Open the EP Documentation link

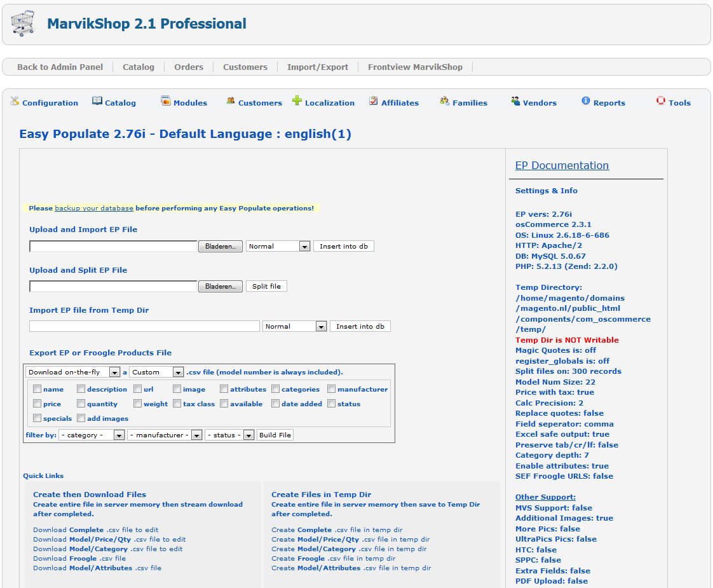[562, 165]
